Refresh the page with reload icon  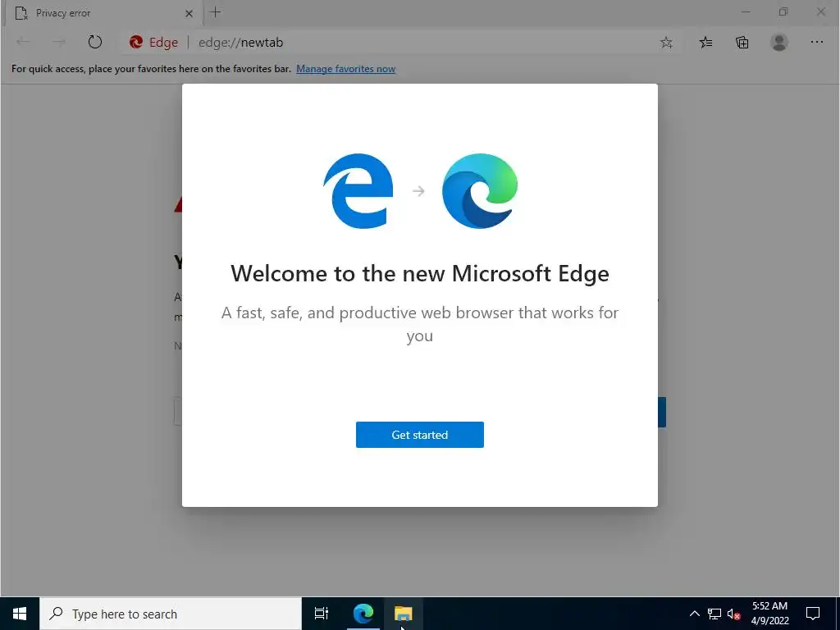click(x=95, y=42)
